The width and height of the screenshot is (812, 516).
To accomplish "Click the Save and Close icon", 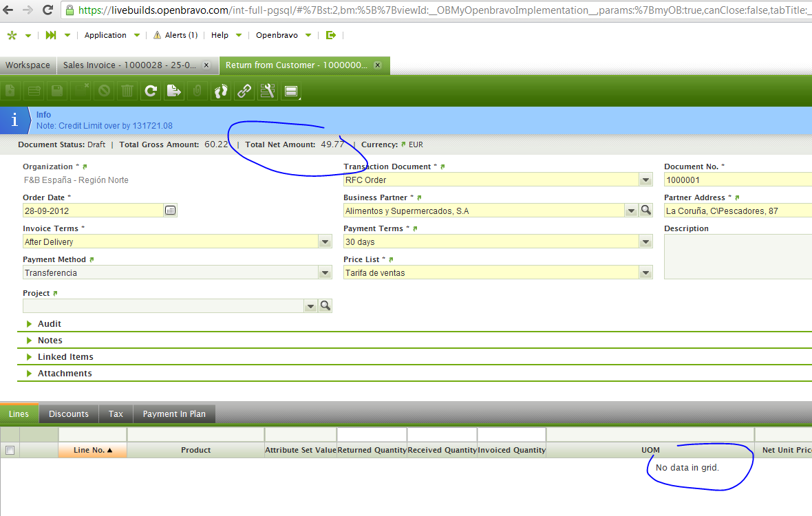I will 81,91.
